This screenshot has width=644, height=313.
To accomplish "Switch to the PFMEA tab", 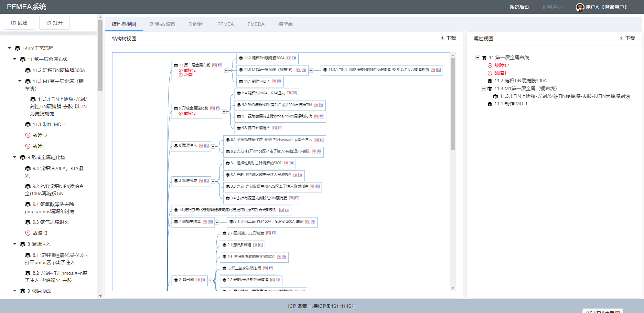I will (x=225, y=24).
